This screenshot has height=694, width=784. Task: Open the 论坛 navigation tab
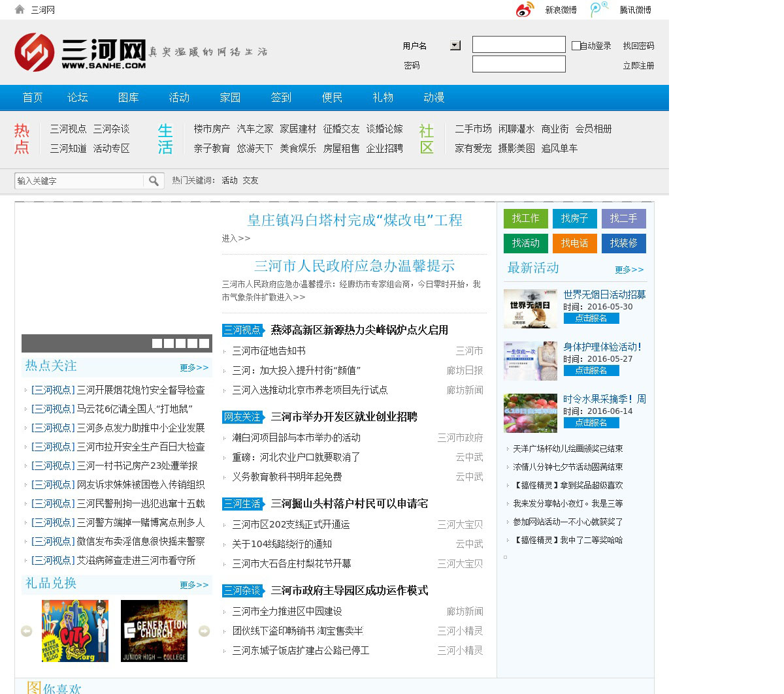coord(77,97)
